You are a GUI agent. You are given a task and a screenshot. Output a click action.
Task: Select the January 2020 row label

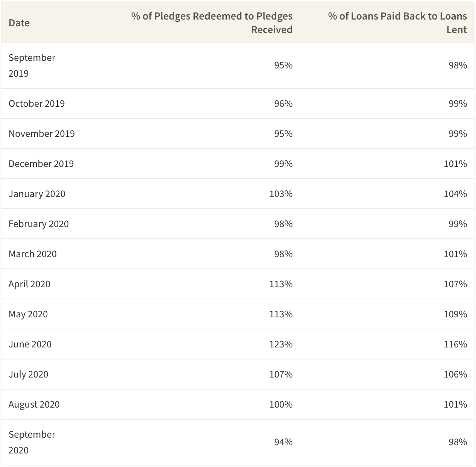coord(37,194)
